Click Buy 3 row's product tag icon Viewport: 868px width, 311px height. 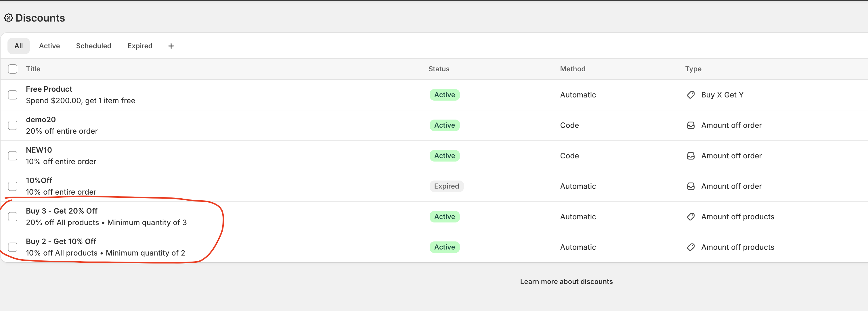point(691,217)
